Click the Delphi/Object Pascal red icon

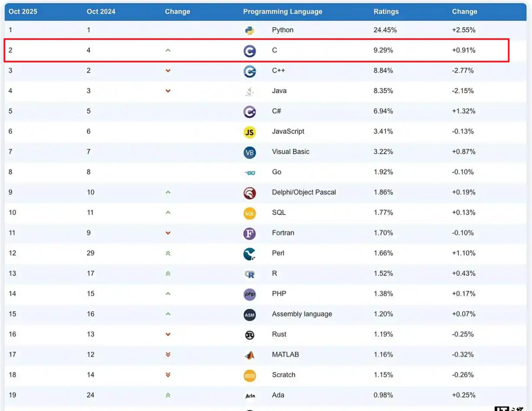(250, 193)
